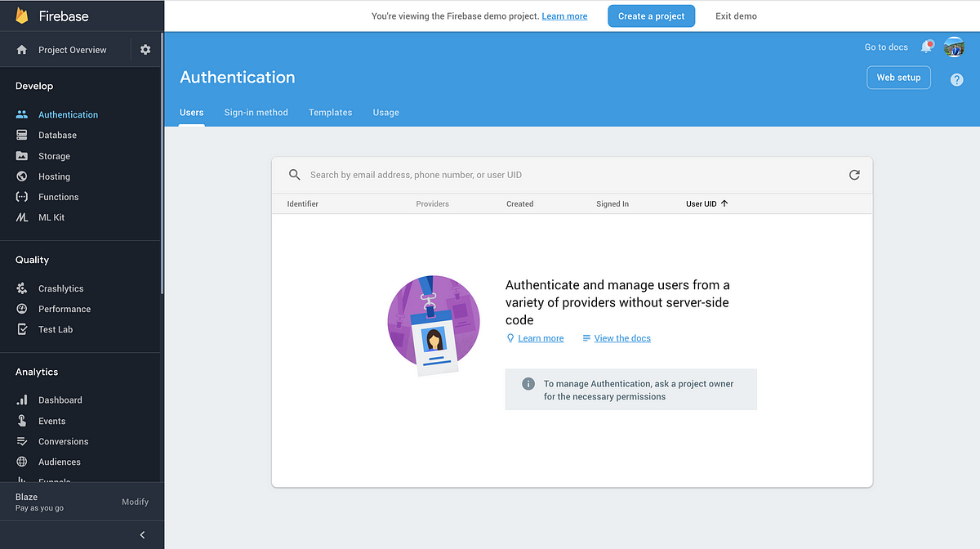980x549 pixels.
Task: Click the Created column header
Action: [x=520, y=204]
